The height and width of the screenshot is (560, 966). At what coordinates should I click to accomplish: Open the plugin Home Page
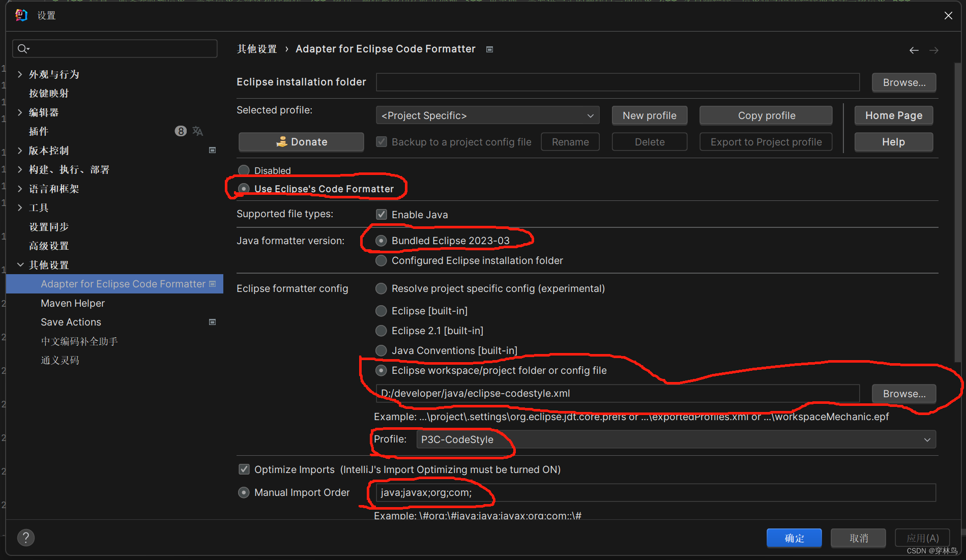pos(894,115)
